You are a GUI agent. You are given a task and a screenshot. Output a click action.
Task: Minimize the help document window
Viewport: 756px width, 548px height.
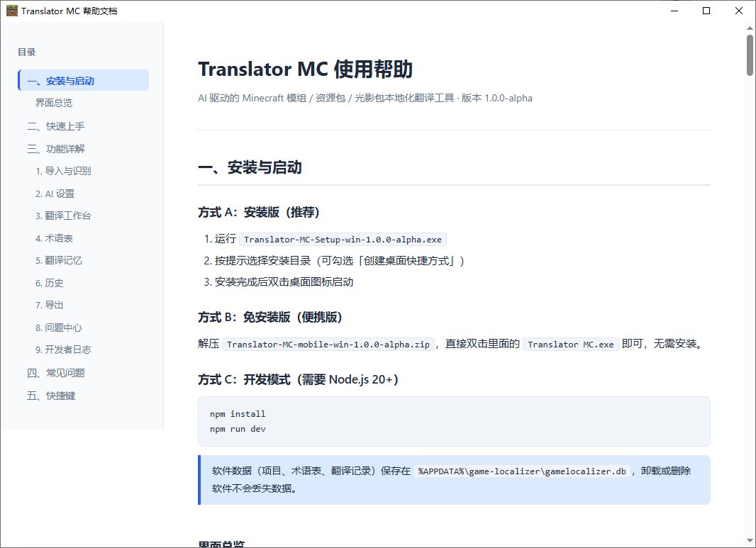pyautogui.click(x=674, y=11)
